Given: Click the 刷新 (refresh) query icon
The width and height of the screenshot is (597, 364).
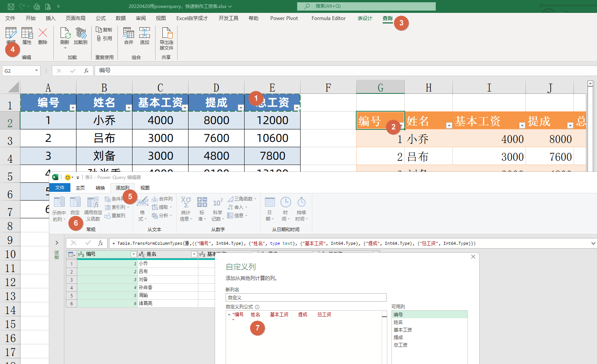Looking at the screenshot, I should 65,36.
